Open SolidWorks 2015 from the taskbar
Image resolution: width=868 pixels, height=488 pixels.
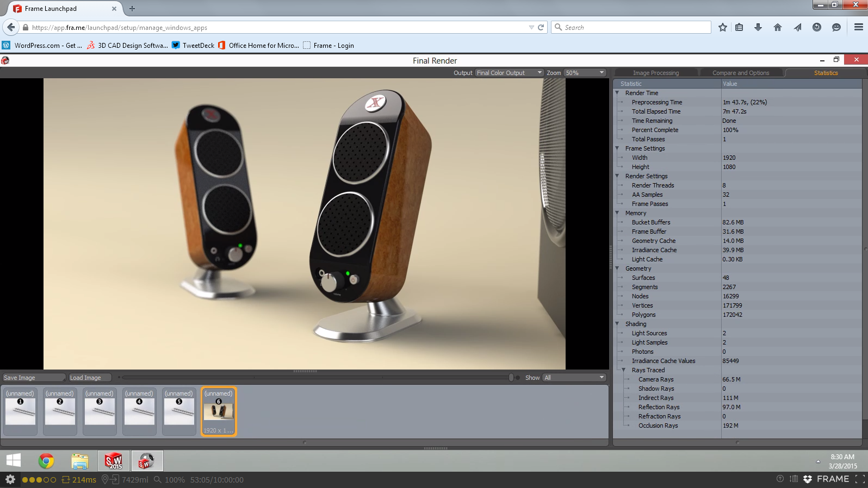point(114,461)
